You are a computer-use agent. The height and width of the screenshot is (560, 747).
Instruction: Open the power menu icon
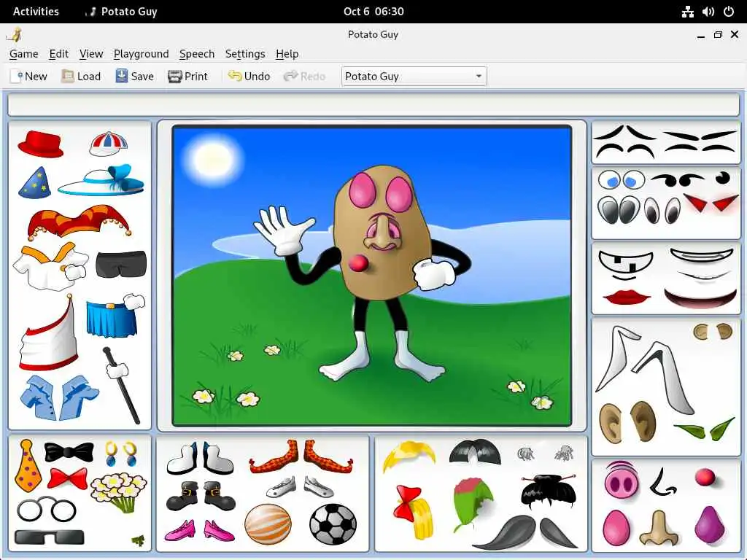[x=729, y=12]
